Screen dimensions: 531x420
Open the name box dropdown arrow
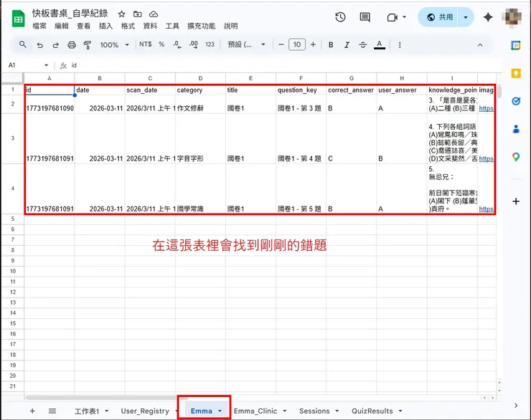(x=46, y=65)
